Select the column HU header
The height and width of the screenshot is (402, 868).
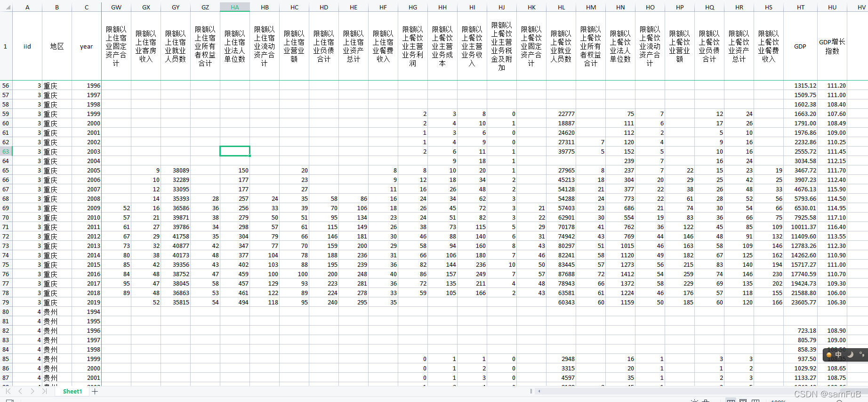[832, 8]
